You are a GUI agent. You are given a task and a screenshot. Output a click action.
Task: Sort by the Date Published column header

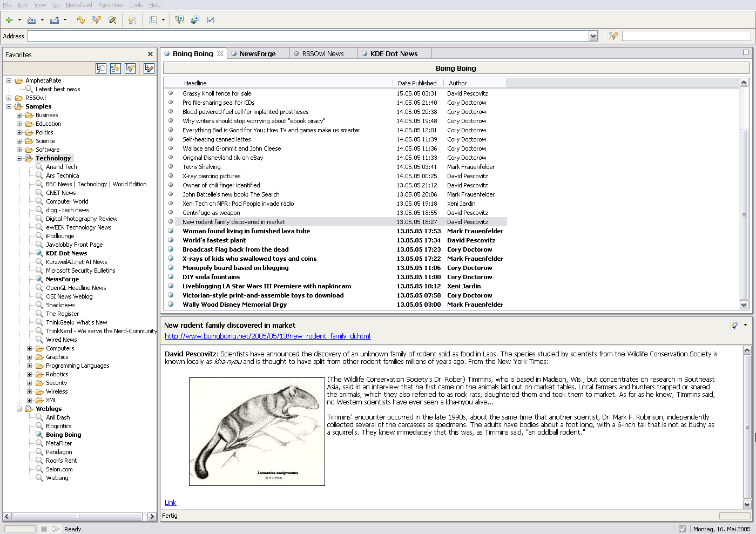tap(417, 83)
